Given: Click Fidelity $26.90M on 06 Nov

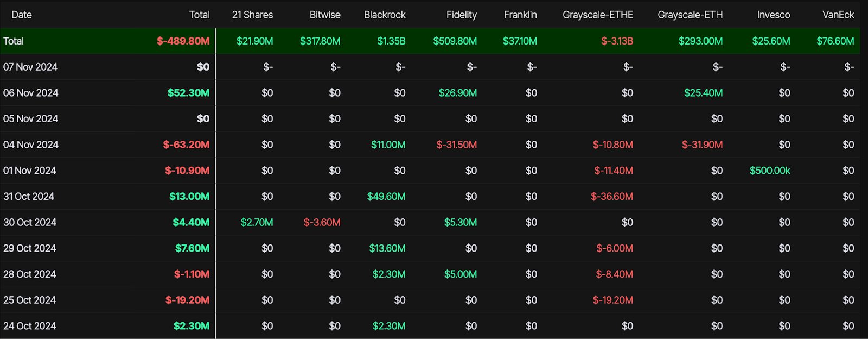Looking at the screenshot, I should pos(458,93).
